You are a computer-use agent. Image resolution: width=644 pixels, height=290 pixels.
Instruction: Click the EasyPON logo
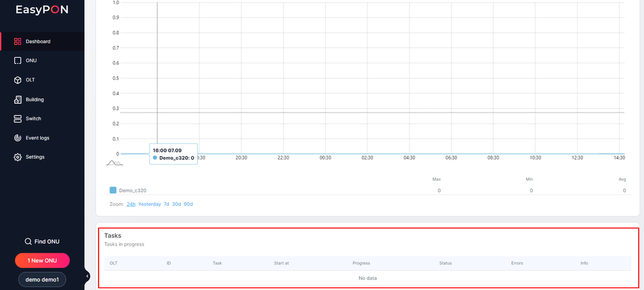(42, 9)
